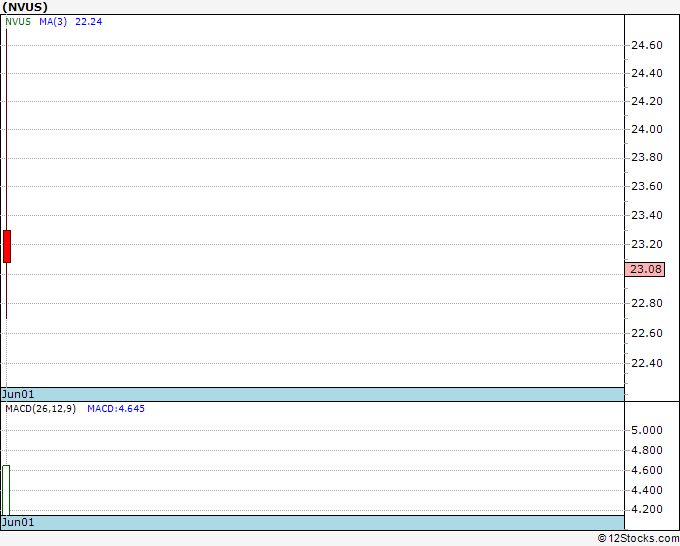This screenshot has width=680, height=546.
Task: Click the Jun01 date under price chart
Action: [x=18, y=394]
